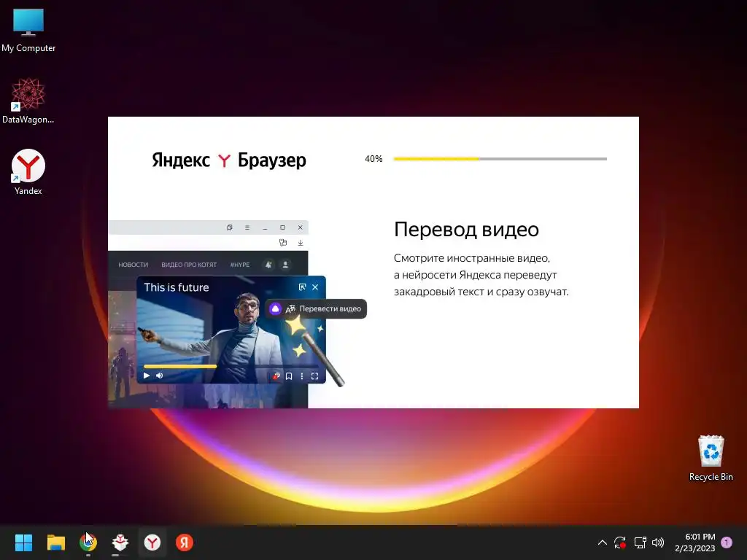Viewport: 747px width, 560px height.
Task: Open the DataWagon desktop shortcut
Action: point(28,101)
